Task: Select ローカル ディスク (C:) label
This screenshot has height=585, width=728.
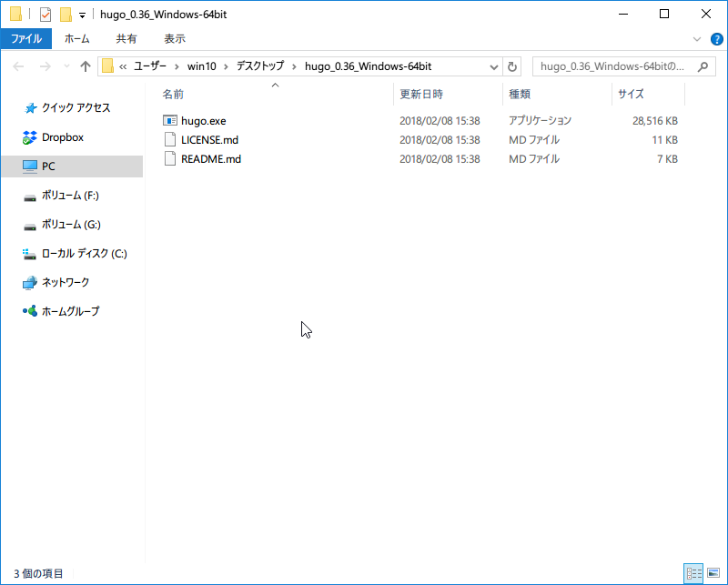Action: (84, 253)
